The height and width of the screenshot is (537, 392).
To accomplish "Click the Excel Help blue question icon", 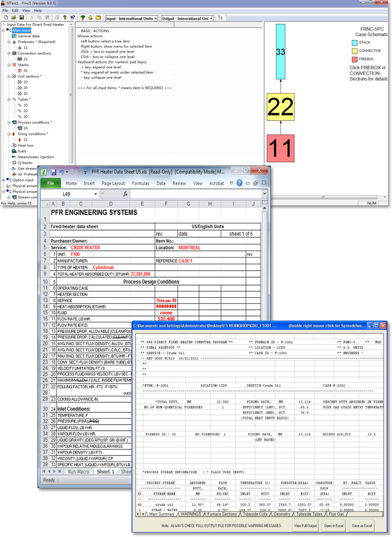I will pyautogui.click(x=240, y=183).
